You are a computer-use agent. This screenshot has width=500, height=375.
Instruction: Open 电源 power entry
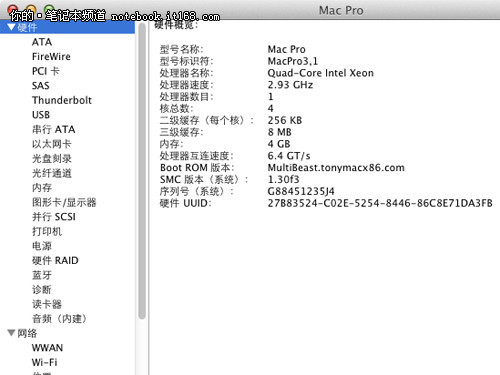[x=42, y=246]
